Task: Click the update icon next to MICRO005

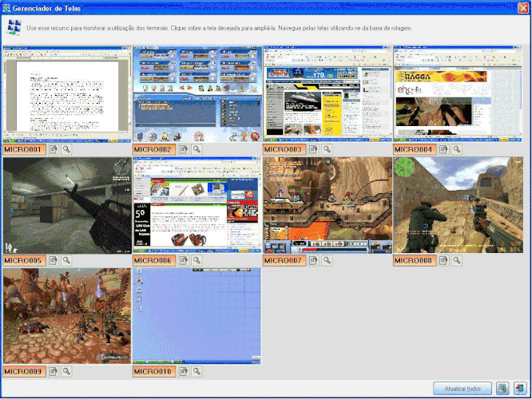Action: 54,260
